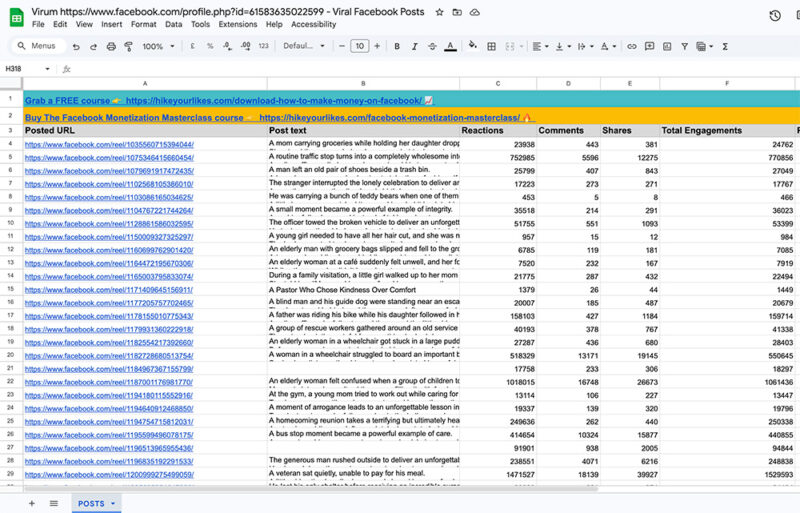Screen dimensions: 800x513
Task: Open the font family dropdown
Action: [303, 46]
